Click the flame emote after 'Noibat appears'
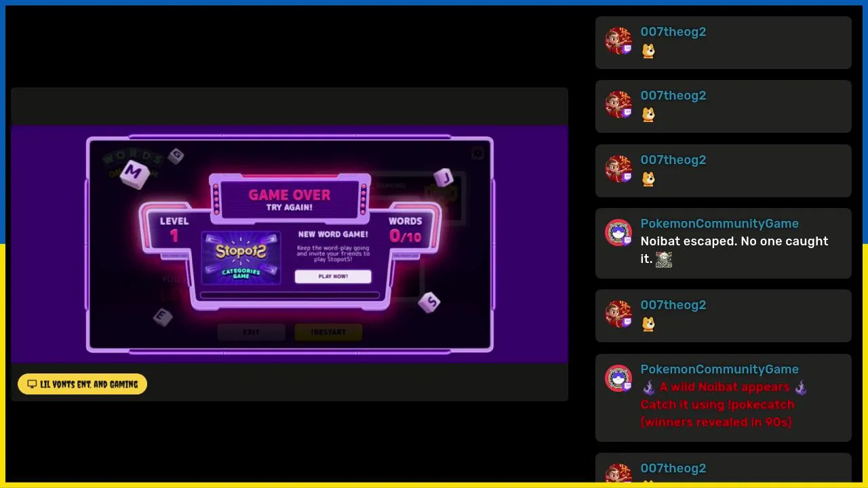The image size is (868, 488). coord(801,388)
